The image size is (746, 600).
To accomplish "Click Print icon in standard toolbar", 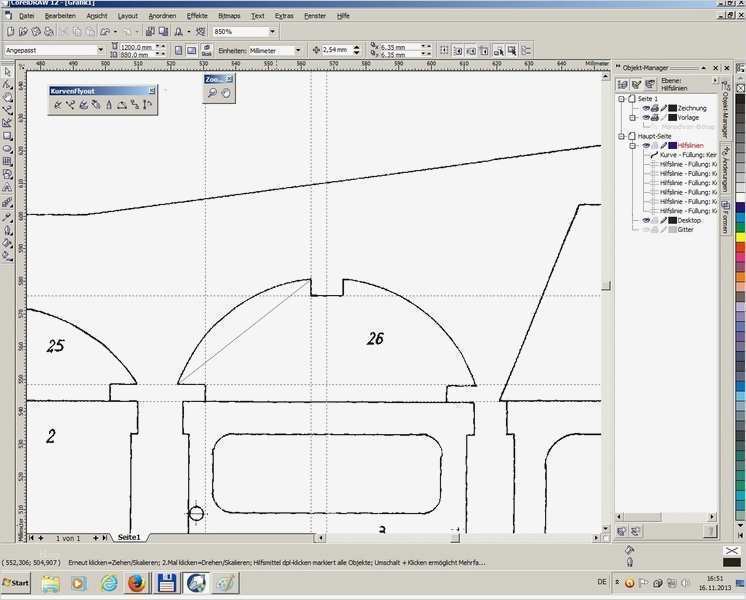I will click(x=49, y=32).
